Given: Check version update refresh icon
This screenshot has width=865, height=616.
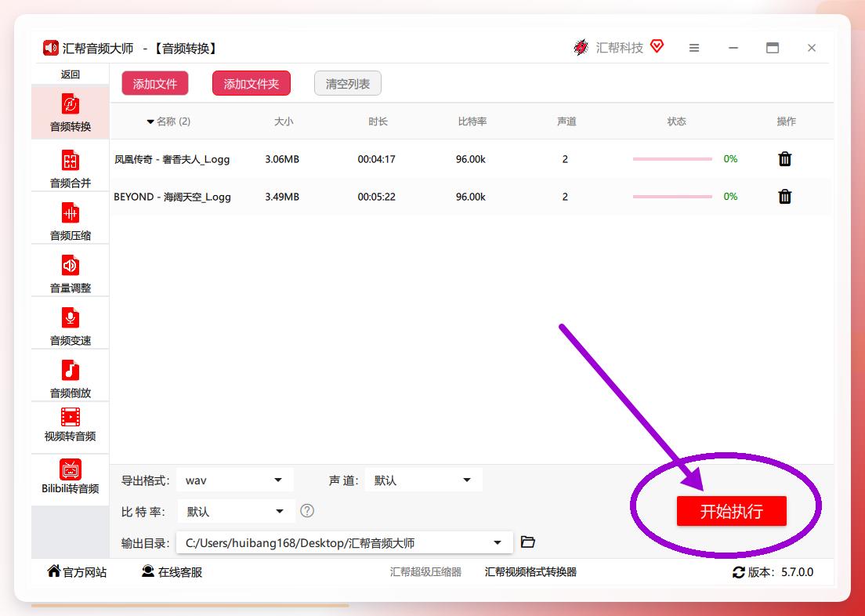Looking at the screenshot, I should [739, 572].
